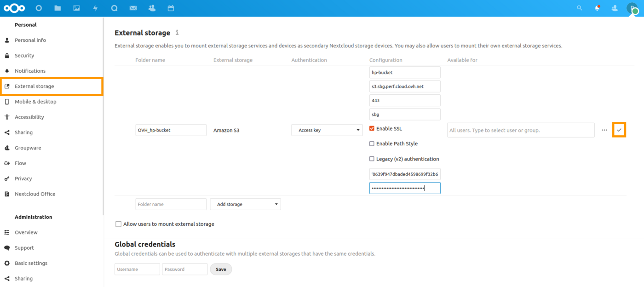Open the Calendar app icon
The image size is (644, 287).
click(x=171, y=8)
